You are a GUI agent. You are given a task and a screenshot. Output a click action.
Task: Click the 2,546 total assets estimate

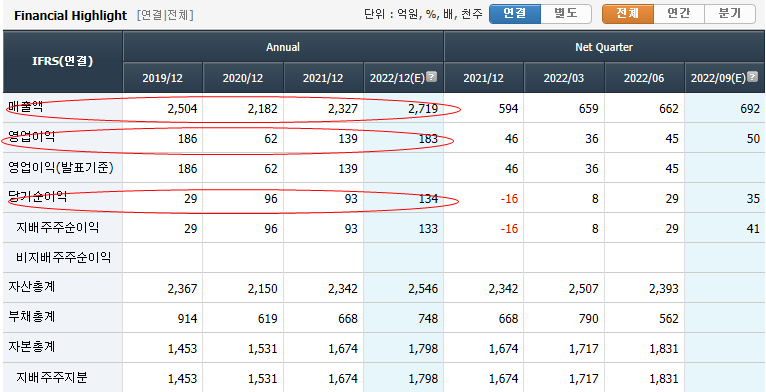[423, 289]
